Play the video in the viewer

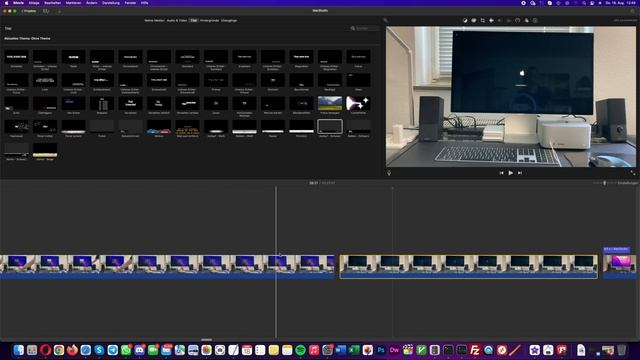coord(511,173)
